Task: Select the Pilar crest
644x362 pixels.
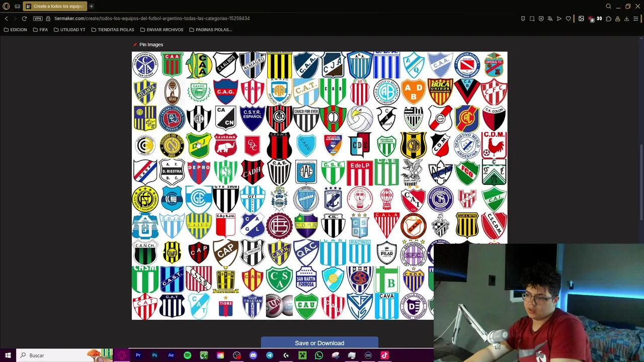Action: click(x=386, y=252)
